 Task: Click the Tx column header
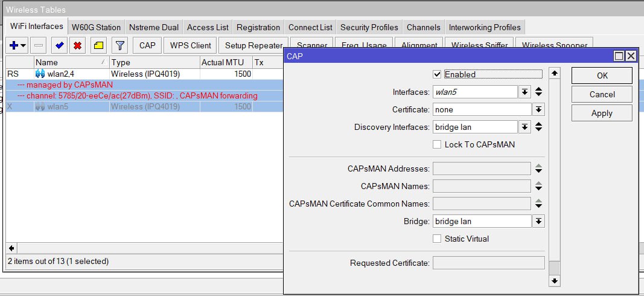(268, 62)
